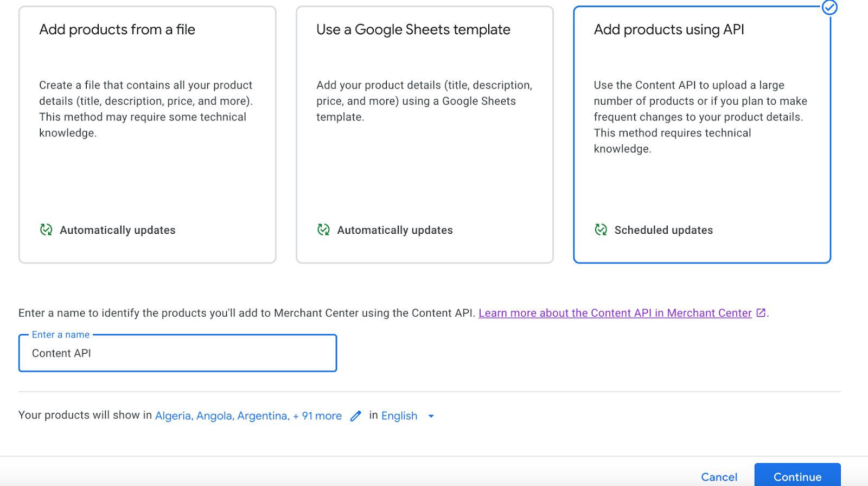The width and height of the screenshot is (868, 486).
Task: Click the dropdown arrow next to English
Action: (x=431, y=417)
